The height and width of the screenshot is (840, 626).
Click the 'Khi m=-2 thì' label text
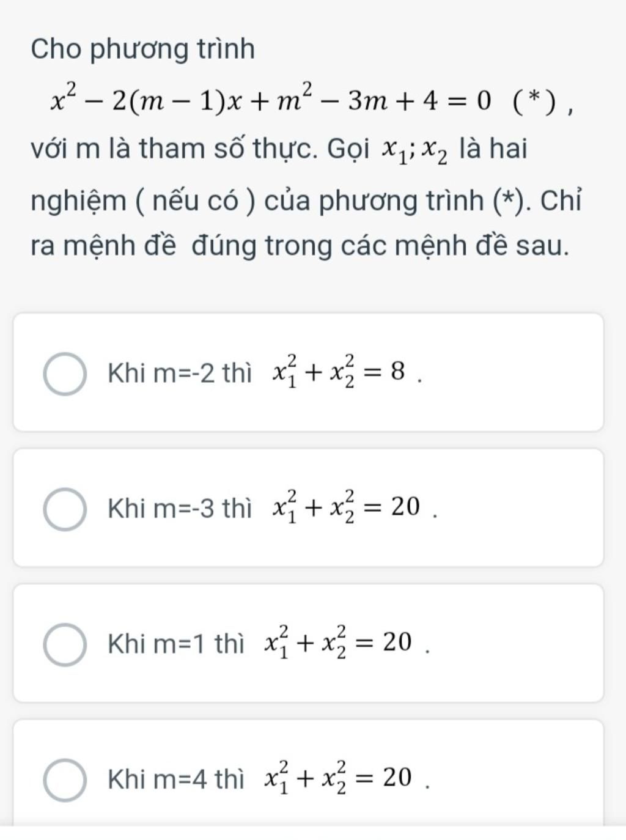coord(179,373)
